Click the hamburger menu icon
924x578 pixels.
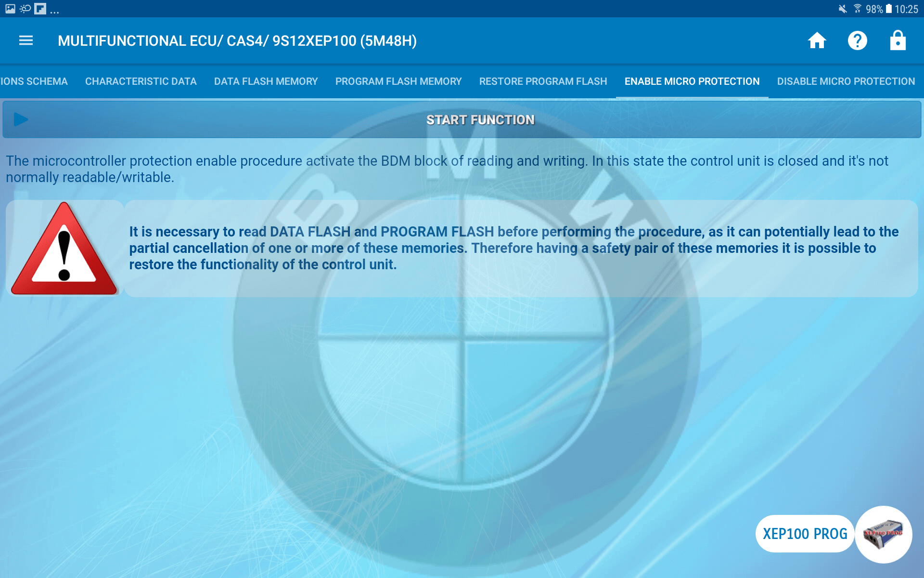coord(26,40)
